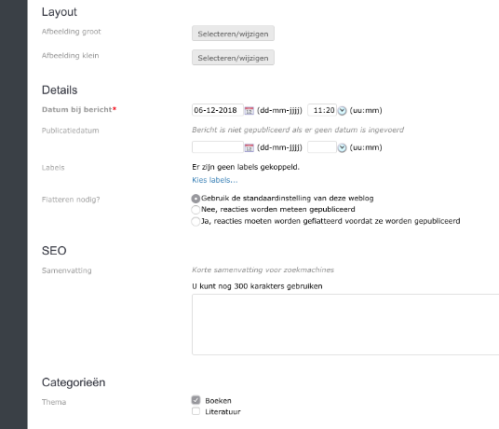The image size is (499, 429).
Task: Select Ja, reacties moeten worden gefiatteerd option
Action: (x=196, y=221)
